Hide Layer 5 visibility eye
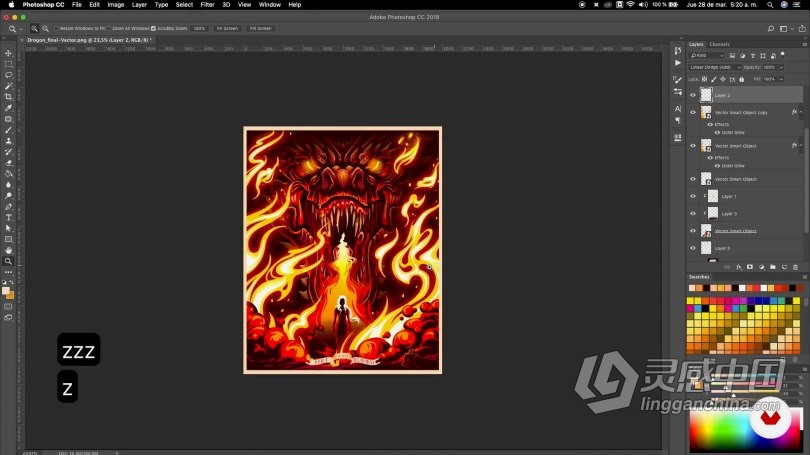The image size is (810, 455). (x=693, y=248)
